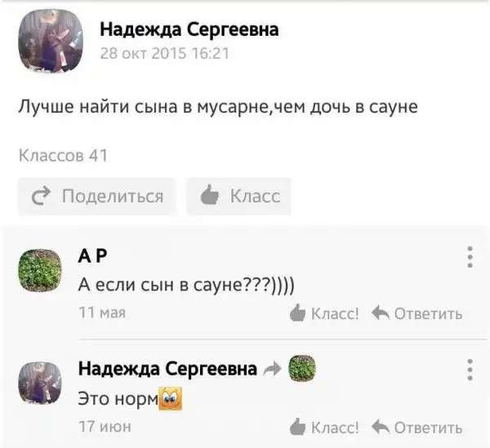490x448 pixels.
Task: Open three-dot menu on the Это норм comment
Action: pyautogui.click(x=470, y=370)
